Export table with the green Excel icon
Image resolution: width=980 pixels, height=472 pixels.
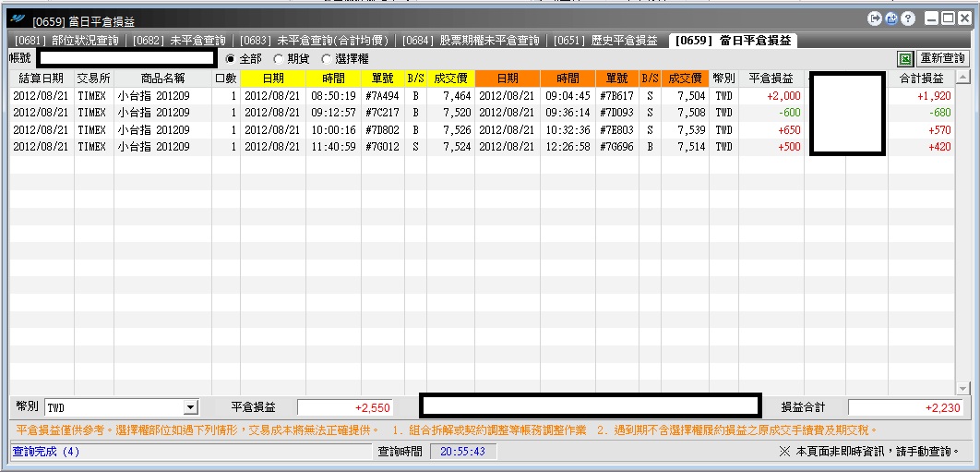(905, 59)
